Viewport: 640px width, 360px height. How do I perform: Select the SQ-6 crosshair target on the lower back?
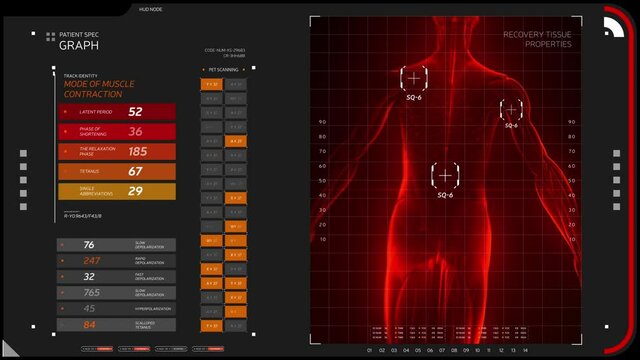pos(445,176)
